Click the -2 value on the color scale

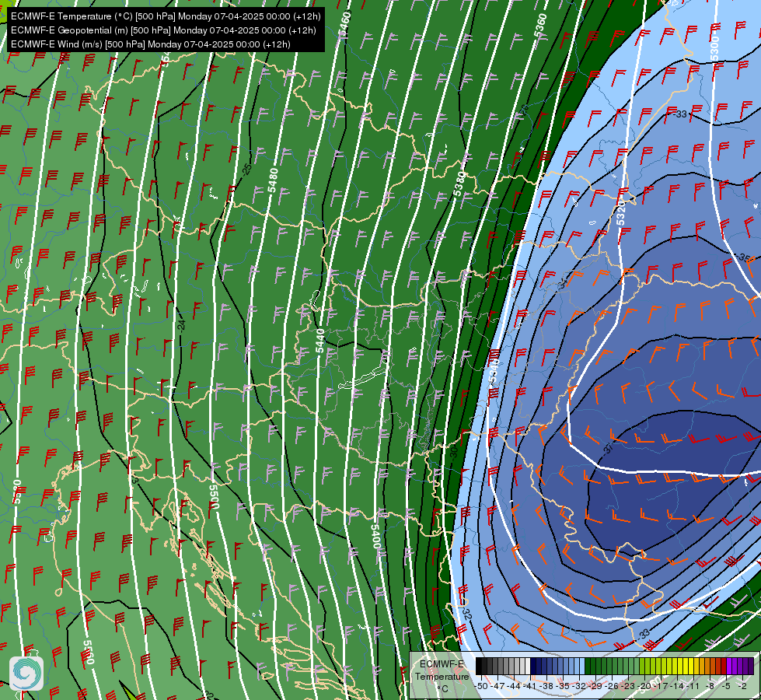742,686
